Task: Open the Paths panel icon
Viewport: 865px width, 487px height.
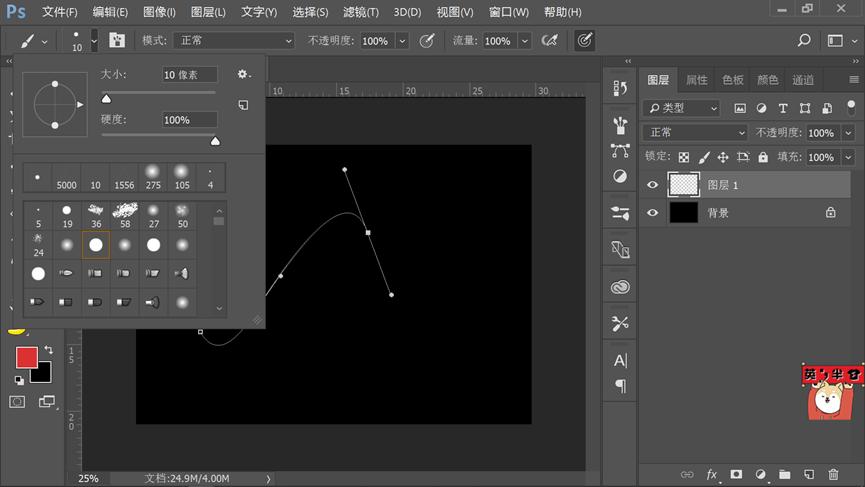Action: click(620, 151)
